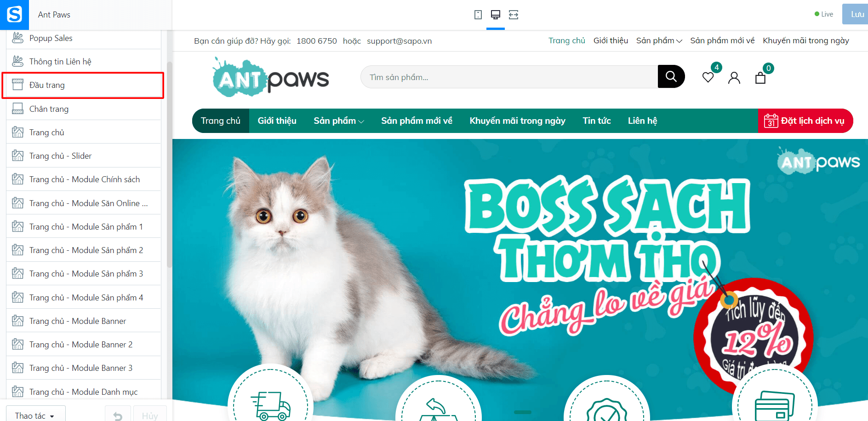Select desktop preview icon
Viewport: 868px width, 421px height.
click(x=496, y=15)
